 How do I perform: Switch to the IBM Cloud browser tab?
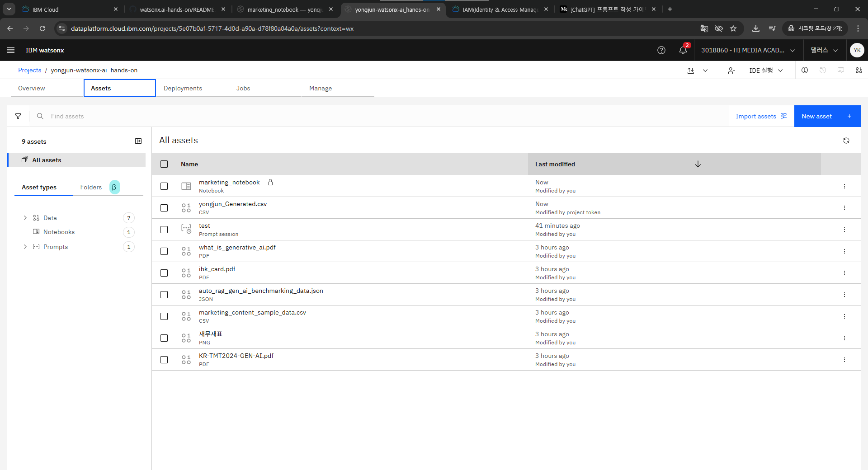[70, 9]
